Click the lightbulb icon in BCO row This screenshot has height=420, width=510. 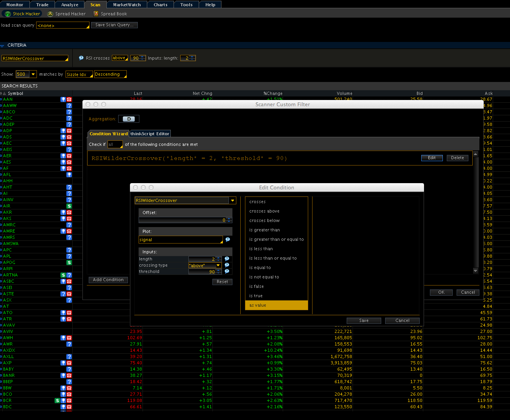(x=63, y=395)
